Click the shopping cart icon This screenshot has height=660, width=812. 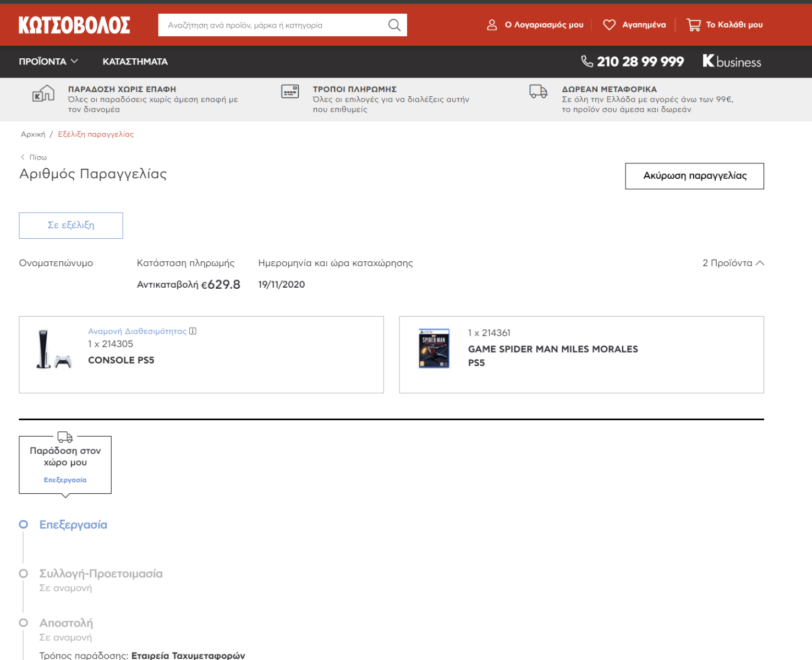coord(693,25)
